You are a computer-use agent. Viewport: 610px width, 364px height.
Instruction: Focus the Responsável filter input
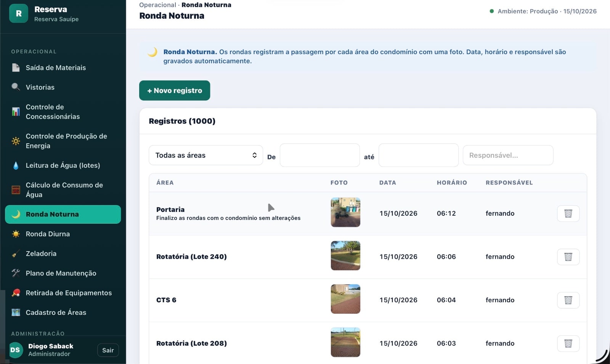(508, 155)
